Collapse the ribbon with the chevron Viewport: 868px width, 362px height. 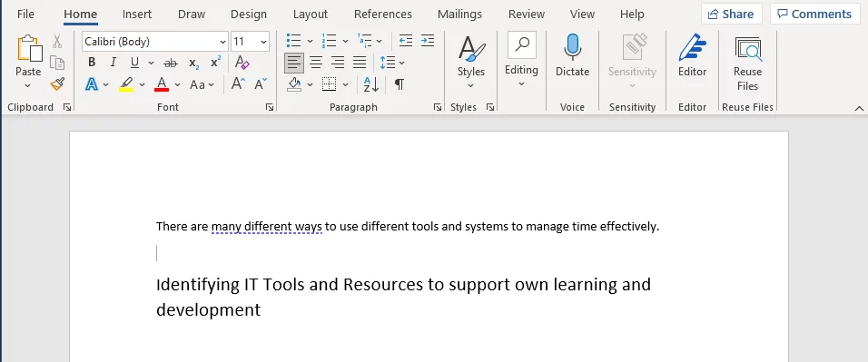[859, 109]
